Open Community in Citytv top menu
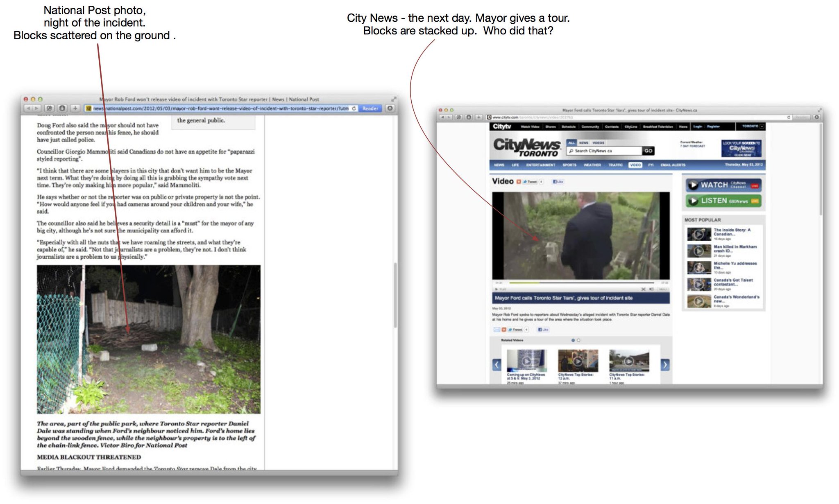 click(590, 127)
